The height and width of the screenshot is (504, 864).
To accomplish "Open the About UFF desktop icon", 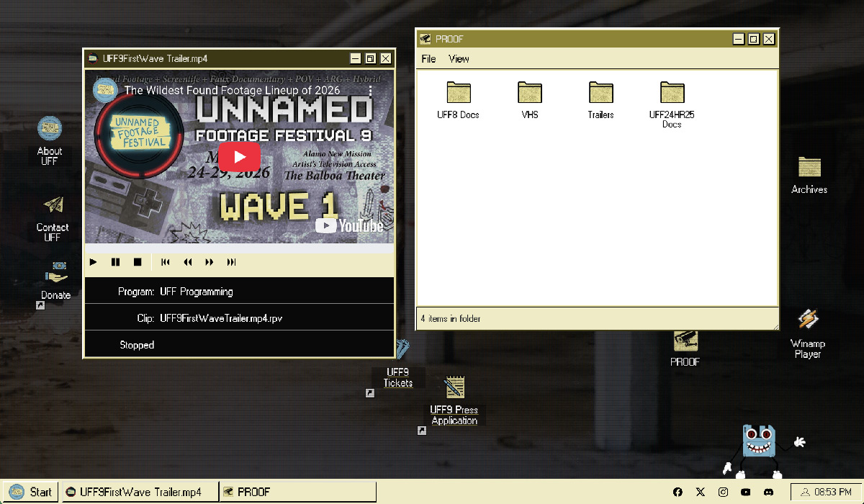I will point(50,130).
